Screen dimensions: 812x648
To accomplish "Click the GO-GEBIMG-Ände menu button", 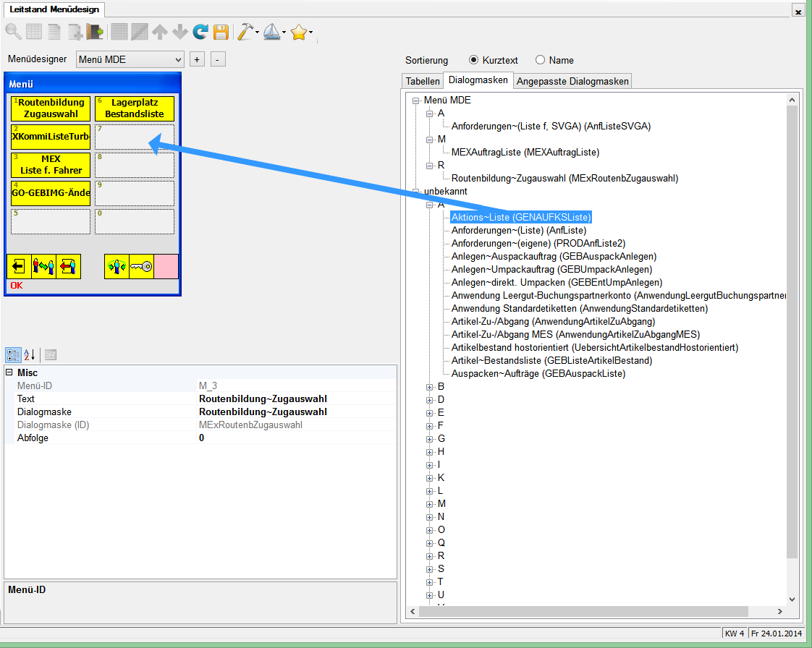I will pos(51,192).
